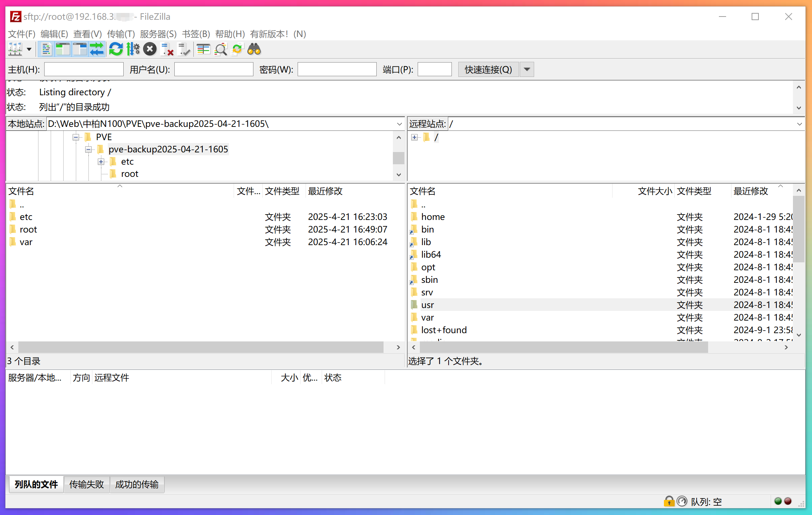Click the 主机(H) input field
812x515 pixels.
[x=84, y=69]
